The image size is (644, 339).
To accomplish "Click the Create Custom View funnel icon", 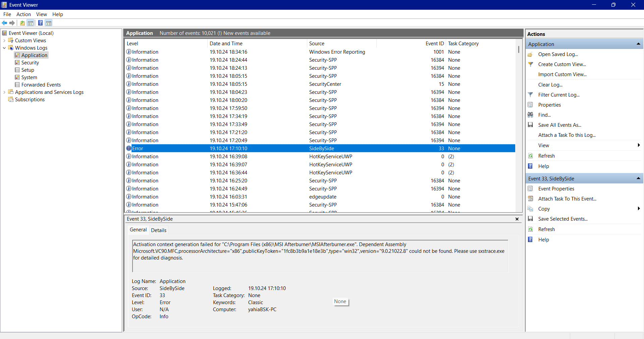I will point(530,64).
